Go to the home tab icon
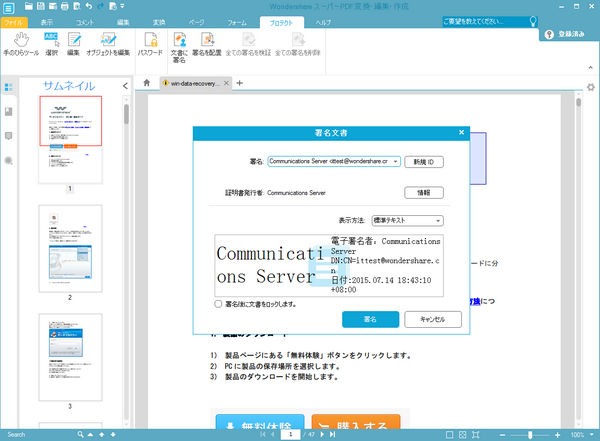The height and width of the screenshot is (441, 600). point(147,83)
